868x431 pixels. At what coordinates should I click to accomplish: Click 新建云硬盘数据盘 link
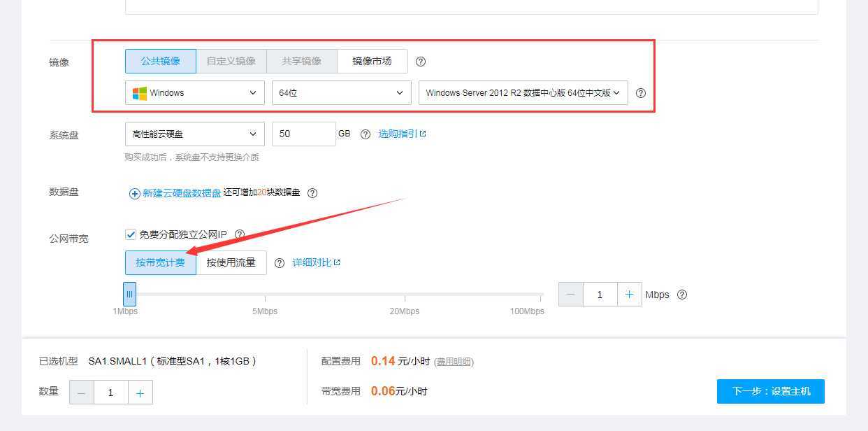[x=182, y=193]
